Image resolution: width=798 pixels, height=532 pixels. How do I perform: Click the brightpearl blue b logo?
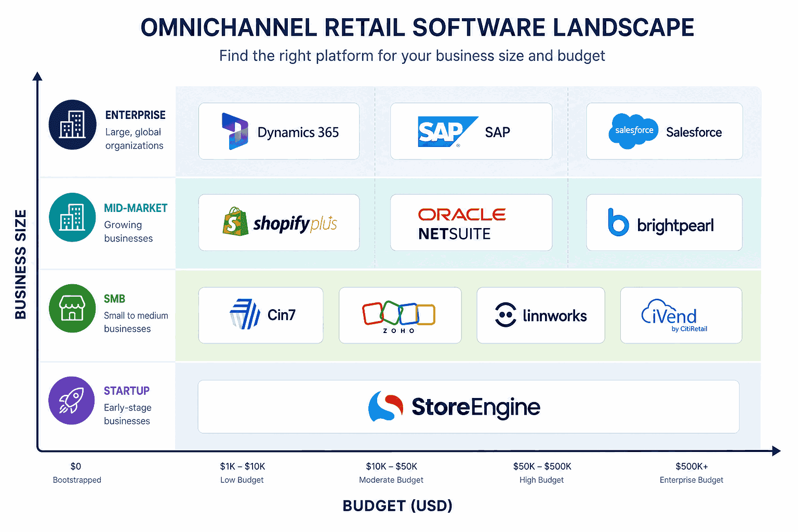[x=618, y=222]
